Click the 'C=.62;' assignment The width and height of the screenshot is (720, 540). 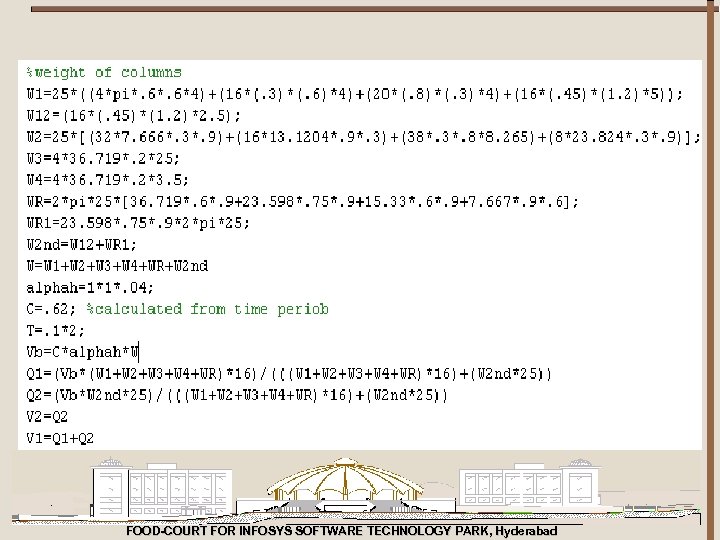[51, 309]
